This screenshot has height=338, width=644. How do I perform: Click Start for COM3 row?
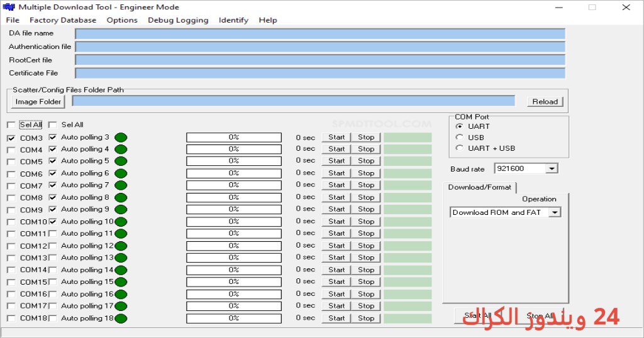click(x=336, y=138)
